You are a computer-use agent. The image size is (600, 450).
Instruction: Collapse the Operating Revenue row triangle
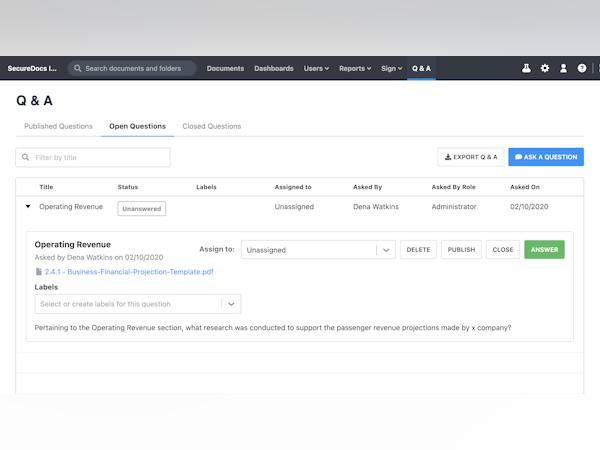click(28, 207)
